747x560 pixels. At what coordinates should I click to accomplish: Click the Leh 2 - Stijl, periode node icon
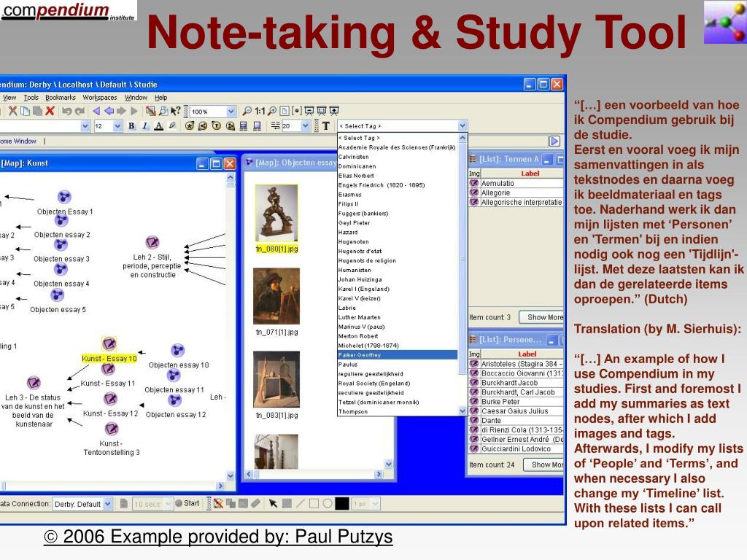pyautogui.click(x=152, y=242)
